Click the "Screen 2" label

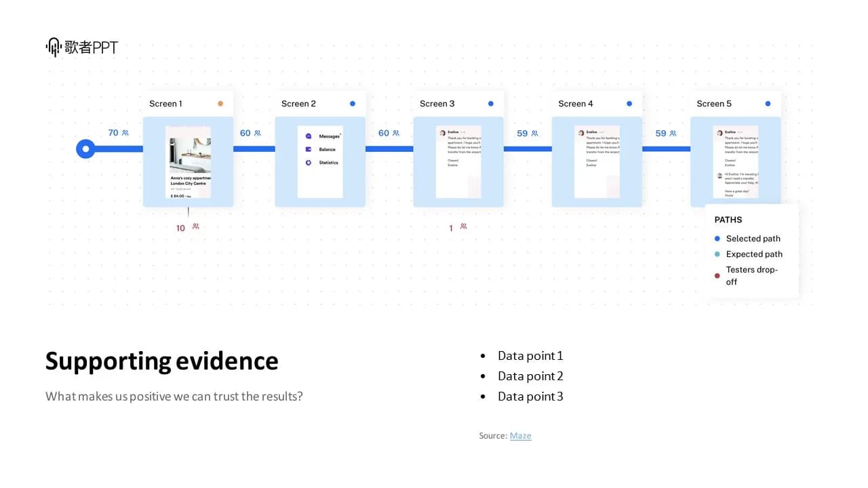point(298,104)
